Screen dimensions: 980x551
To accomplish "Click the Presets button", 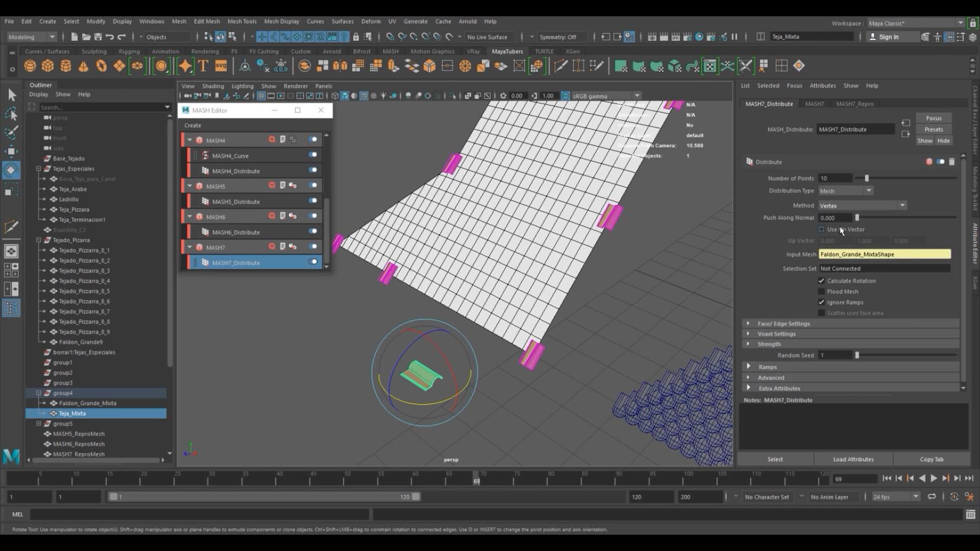I will point(933,130).
